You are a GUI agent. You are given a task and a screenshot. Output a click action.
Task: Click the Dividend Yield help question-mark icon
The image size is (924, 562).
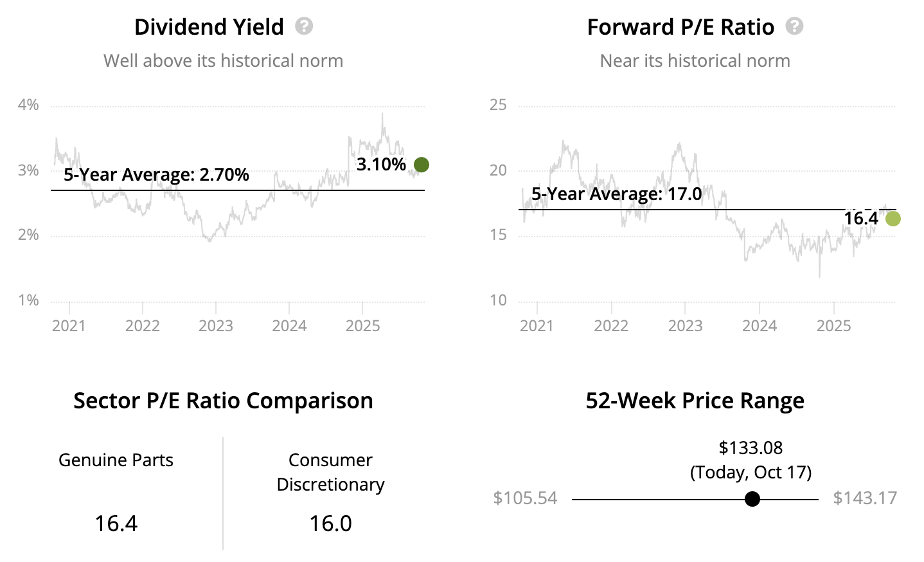tap(304, 26)
